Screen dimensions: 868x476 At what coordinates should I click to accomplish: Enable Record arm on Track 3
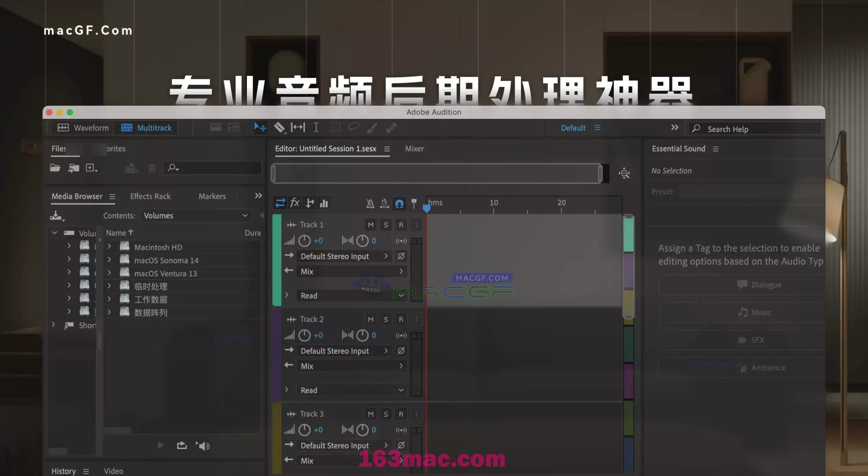401,414
